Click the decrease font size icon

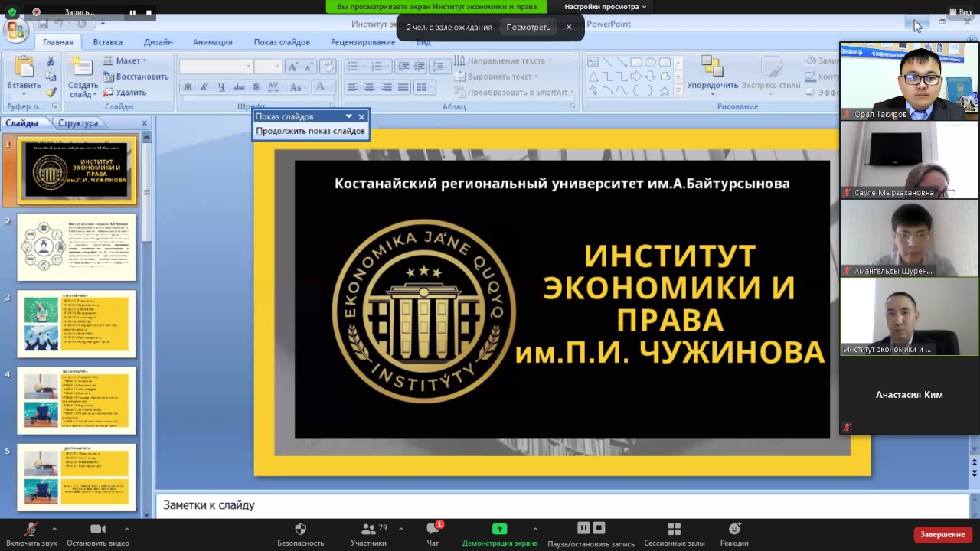click(x=308, y=67)
